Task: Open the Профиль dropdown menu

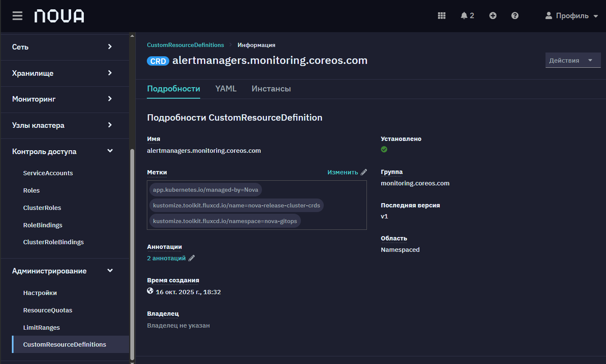Action: coord(572,16)
